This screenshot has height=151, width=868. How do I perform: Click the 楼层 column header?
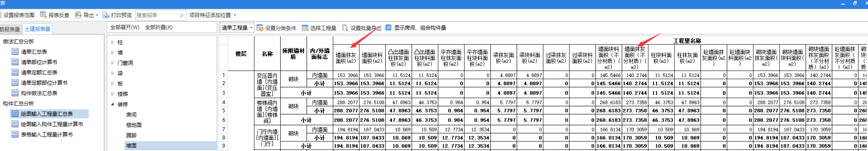pyautogui.click(x=241, y=54)
